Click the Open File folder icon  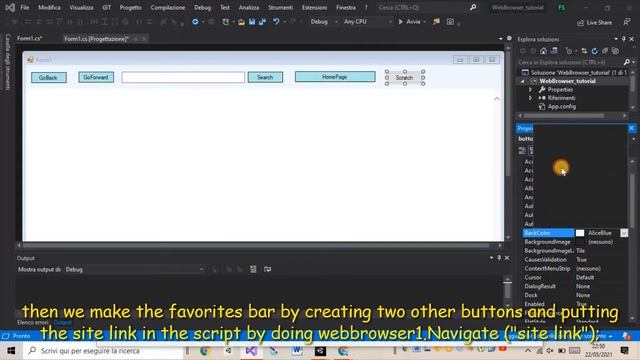[241, 22]
